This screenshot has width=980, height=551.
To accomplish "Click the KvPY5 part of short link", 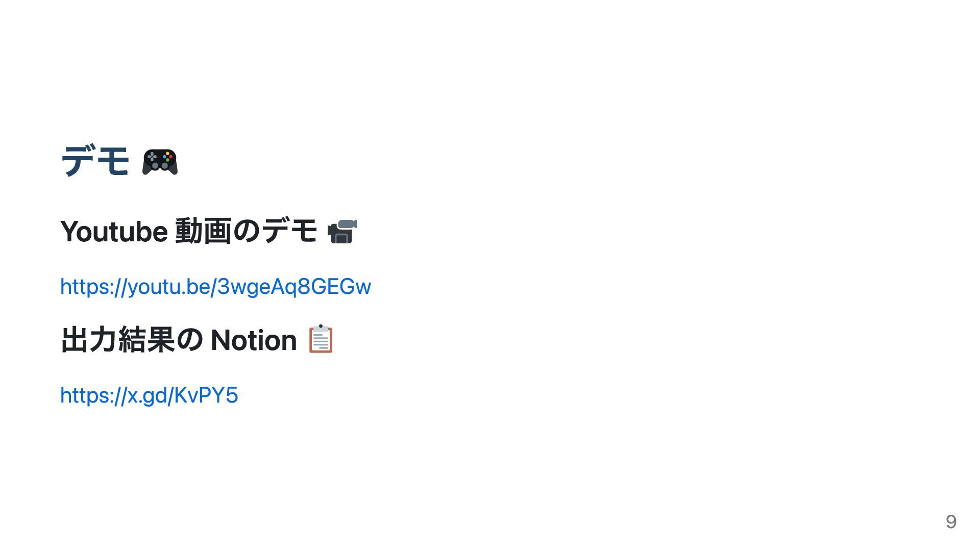I will point(206,395).
